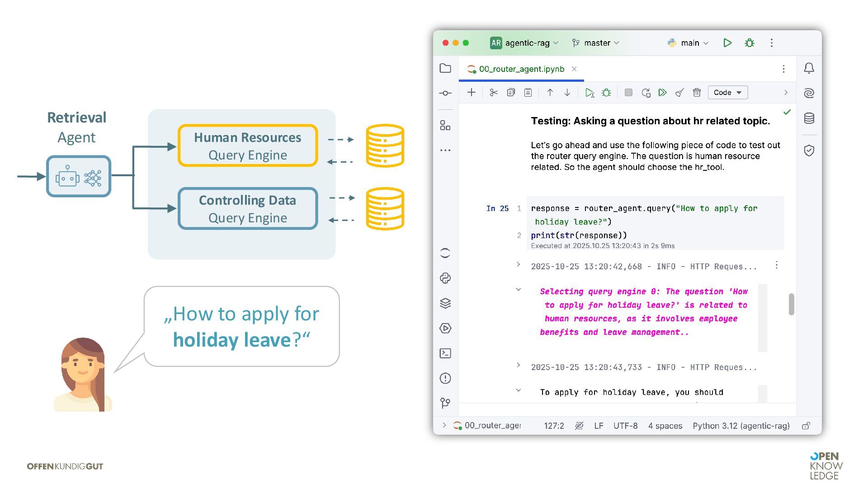Open the master branch dropdown
The width and height of the screenshot is (868, 488).
[596, 43]
